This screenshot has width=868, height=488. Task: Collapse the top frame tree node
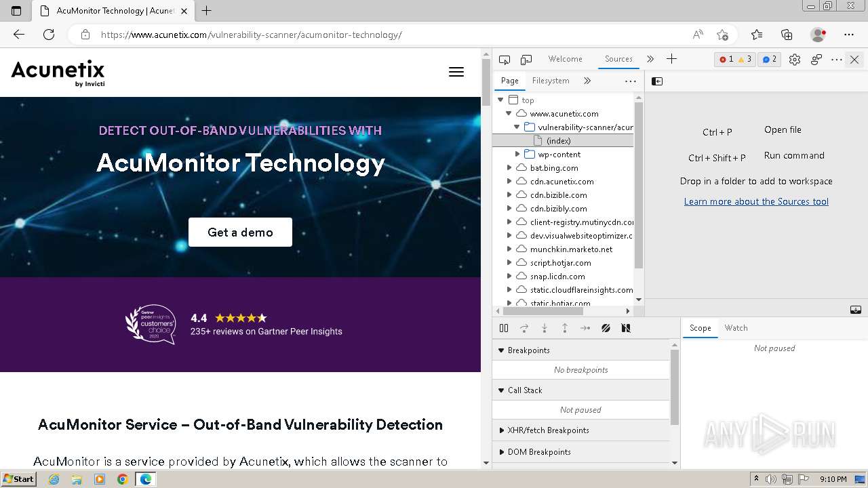pyautogui.click(x=501, y=100)
